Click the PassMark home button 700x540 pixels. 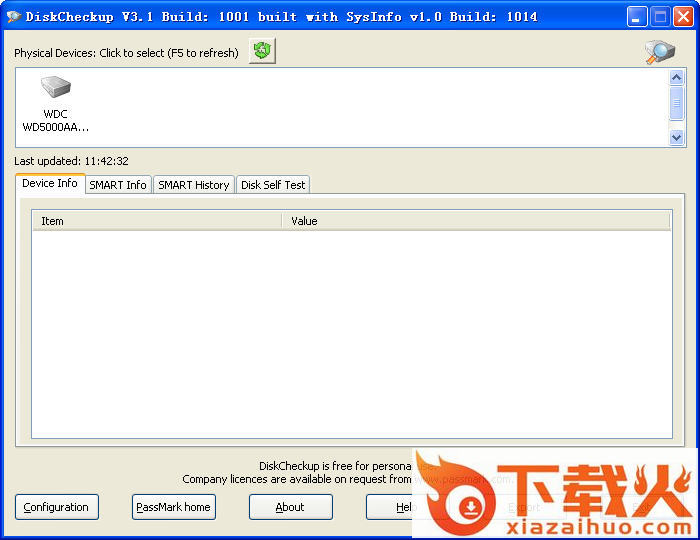(x=173, y=507)
